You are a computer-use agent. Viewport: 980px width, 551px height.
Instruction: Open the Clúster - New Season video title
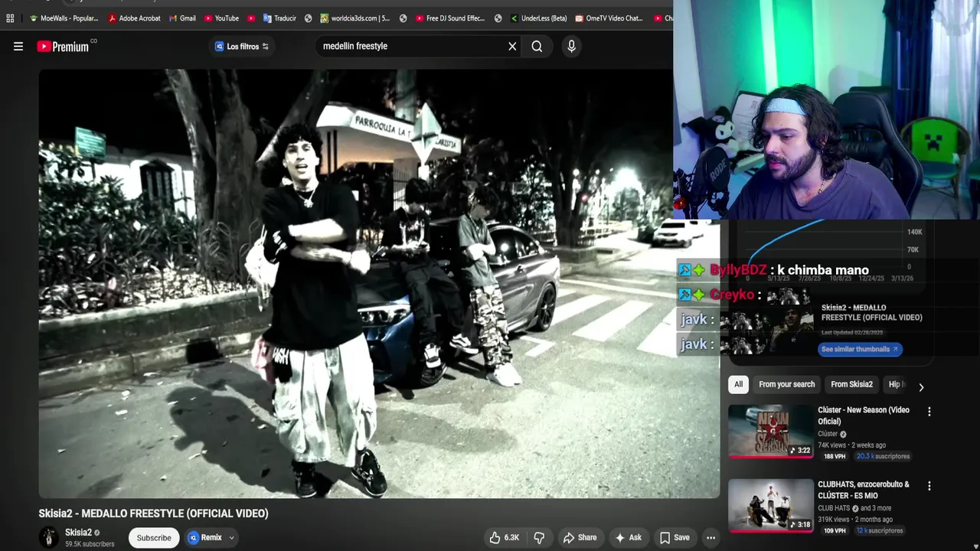point(864,416)
